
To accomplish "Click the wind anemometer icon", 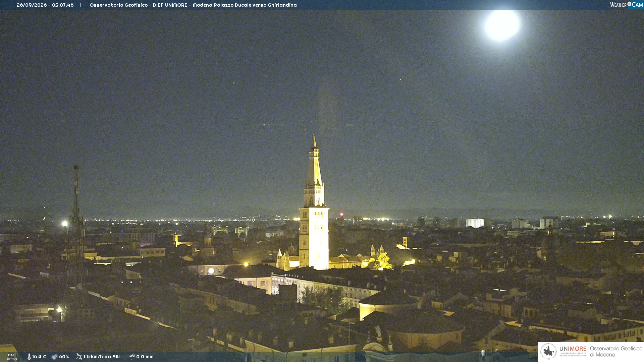I will coord(79,357).
